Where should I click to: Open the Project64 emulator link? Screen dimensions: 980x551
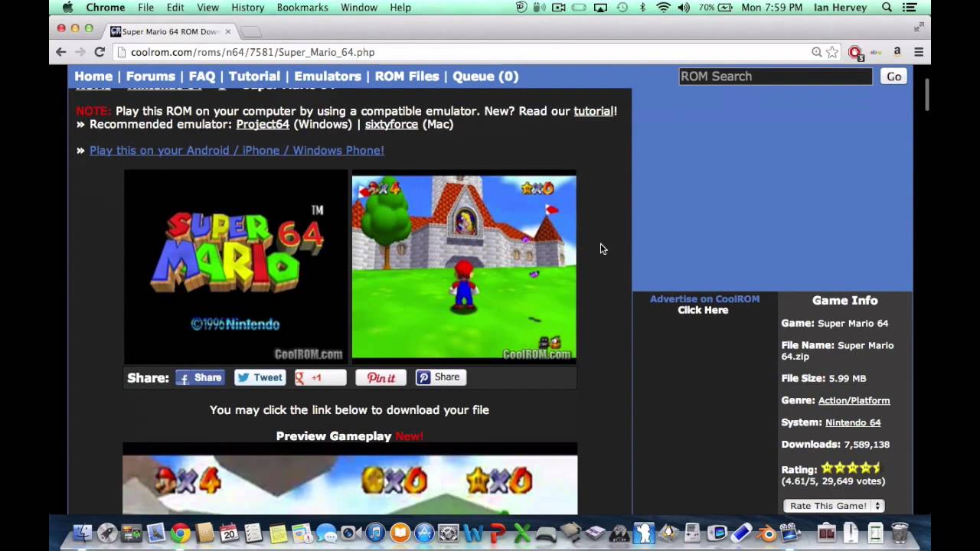[x=263, y=124]
